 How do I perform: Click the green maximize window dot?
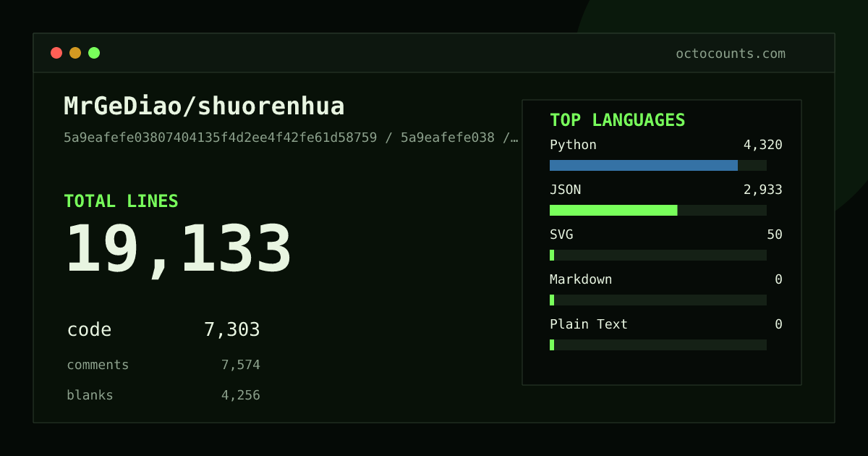[94, 53]
